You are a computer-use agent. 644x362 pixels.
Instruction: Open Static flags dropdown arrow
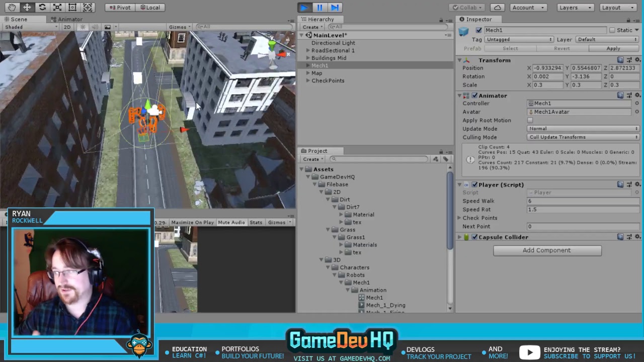click(636, 30)
